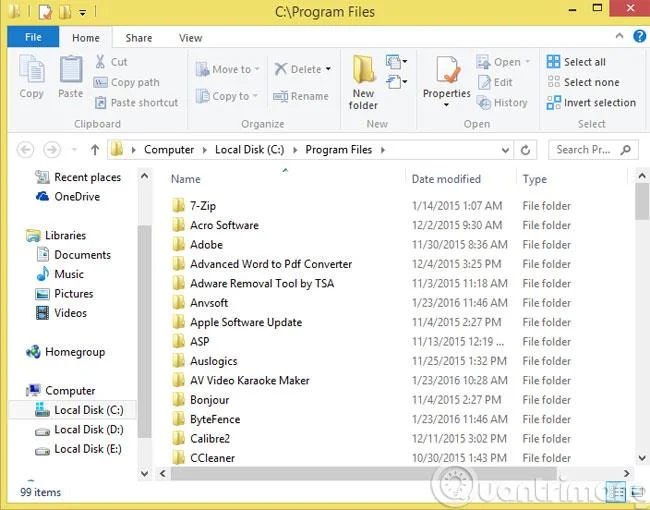The width and height of the screenshot is (650, 510).
Task: Click the horizontal scrollbar in file list
Action: pyautogui.click(x=364, y=473)
